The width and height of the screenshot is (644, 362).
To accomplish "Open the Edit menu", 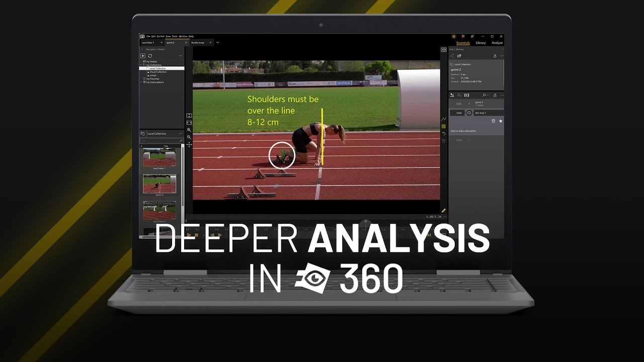I will [x=153, y=36].
